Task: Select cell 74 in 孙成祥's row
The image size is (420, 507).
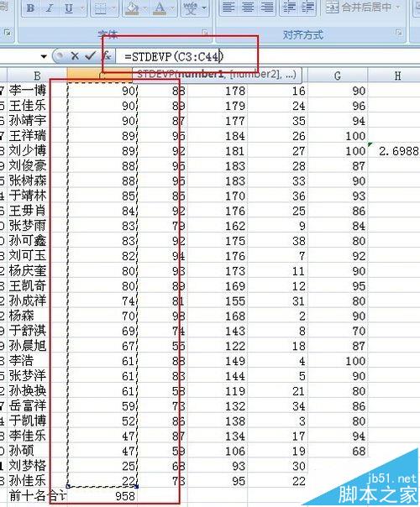Action: (102, 301)
